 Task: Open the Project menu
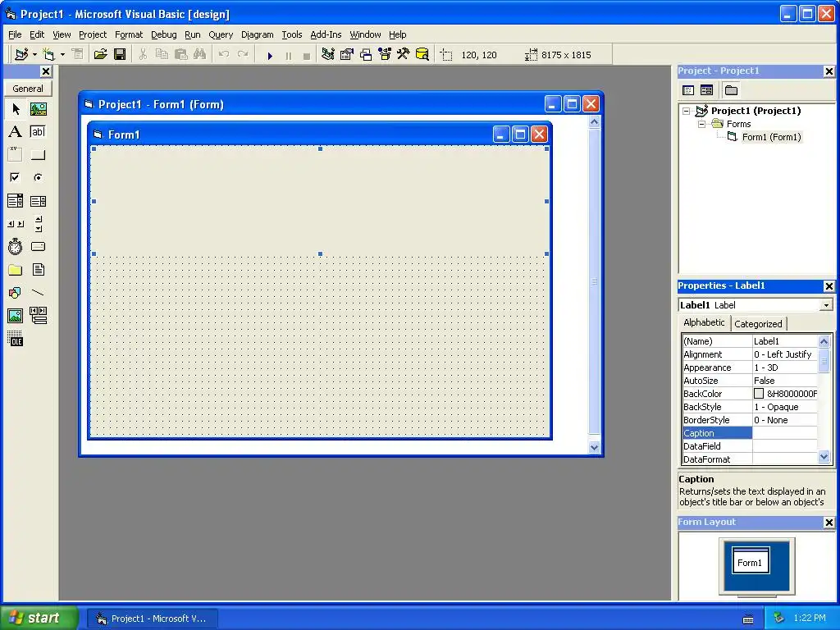pos(93,34)
